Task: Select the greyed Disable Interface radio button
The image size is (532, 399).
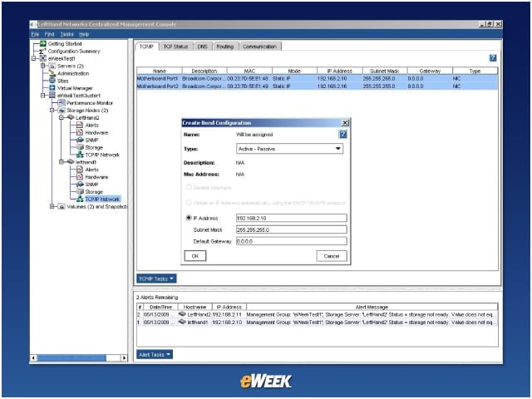Action: coord(189,187)
